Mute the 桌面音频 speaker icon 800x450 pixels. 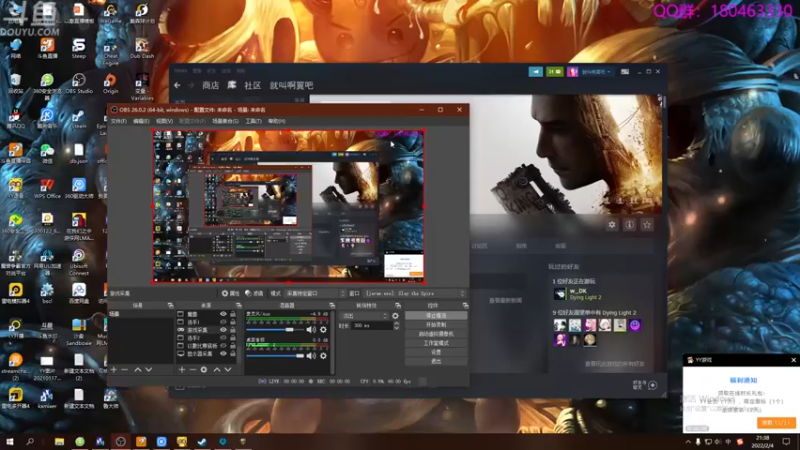(311, 355)
